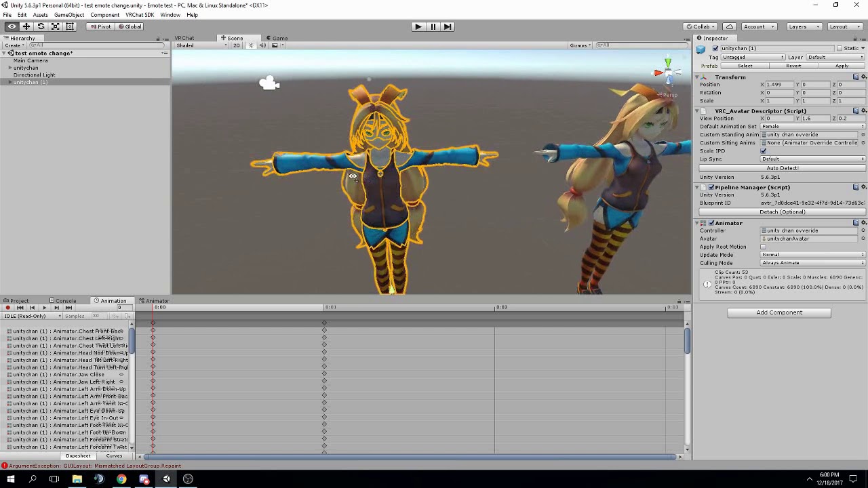
Task: Switch to the Console tab
Action: (x=62, y=301)
